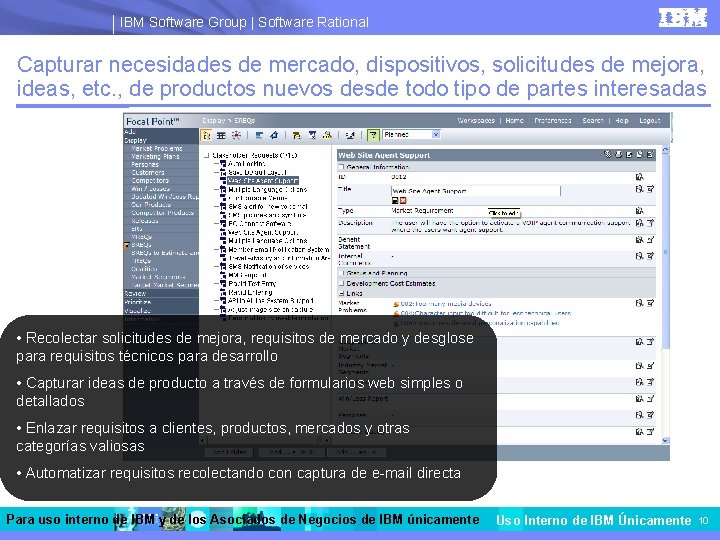Click the Display > SREQs breadcrumb

[x=229, y=121]
